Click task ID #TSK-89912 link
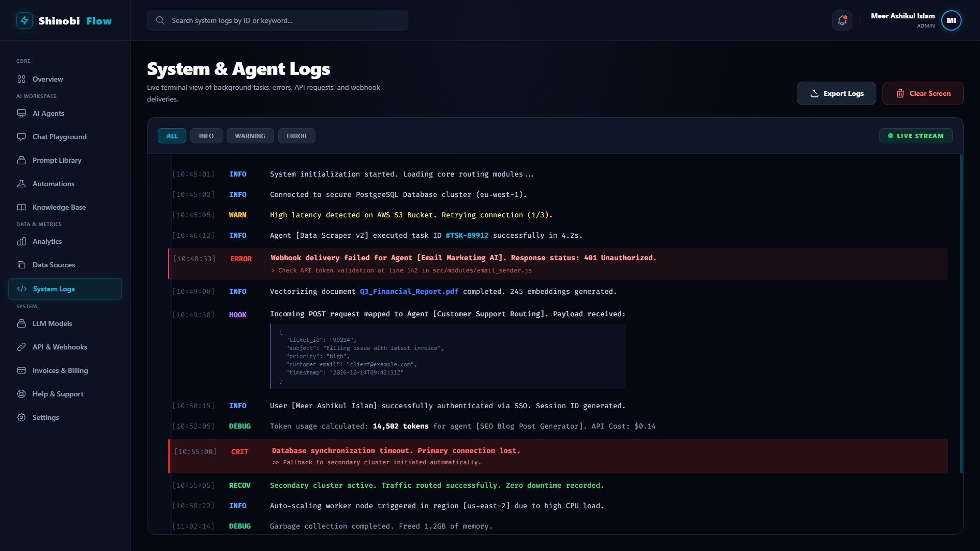Viewport: 980px width, 551px height. tap(467, 235)
